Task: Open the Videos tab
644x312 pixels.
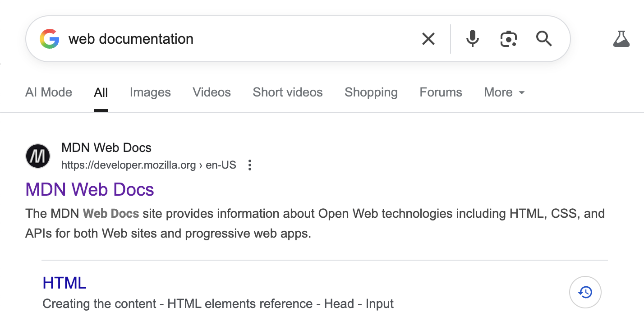Action: (212, 92)
